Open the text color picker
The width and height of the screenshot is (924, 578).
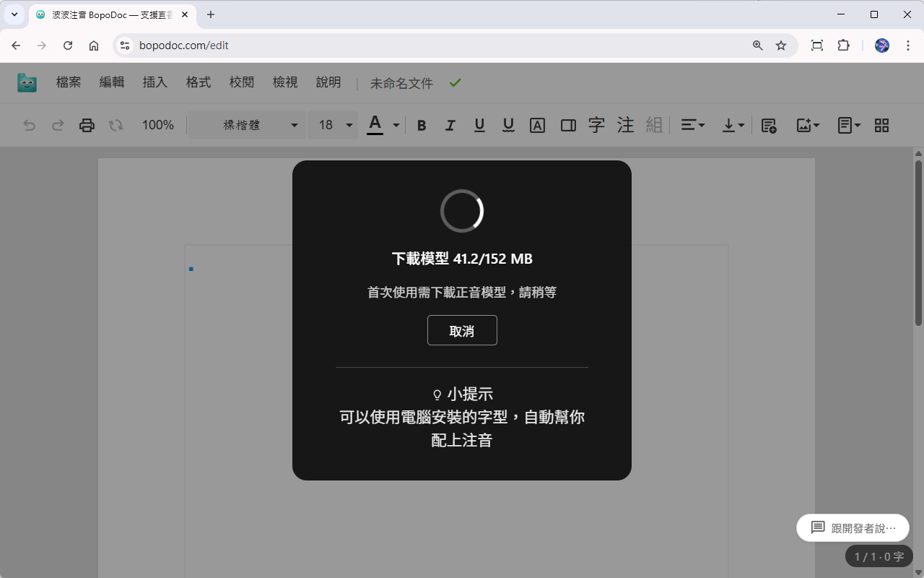[x=374, y=125]
